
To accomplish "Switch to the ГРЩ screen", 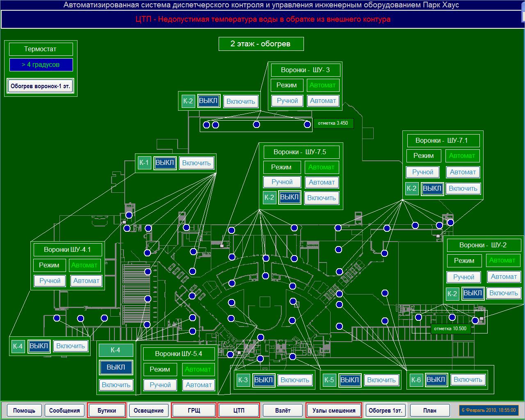I will [x=194, y=410].
